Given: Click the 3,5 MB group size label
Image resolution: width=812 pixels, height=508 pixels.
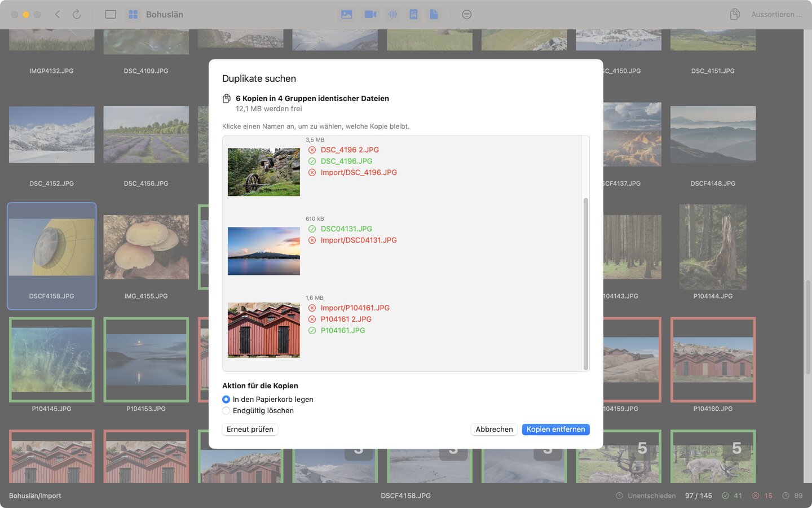Looking at the screenshot, I should pos(315,139).
